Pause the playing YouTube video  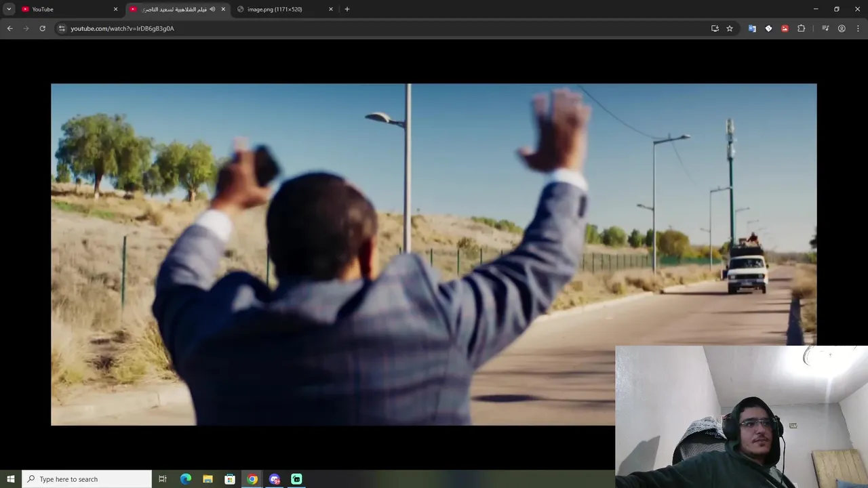coord(434,254)
